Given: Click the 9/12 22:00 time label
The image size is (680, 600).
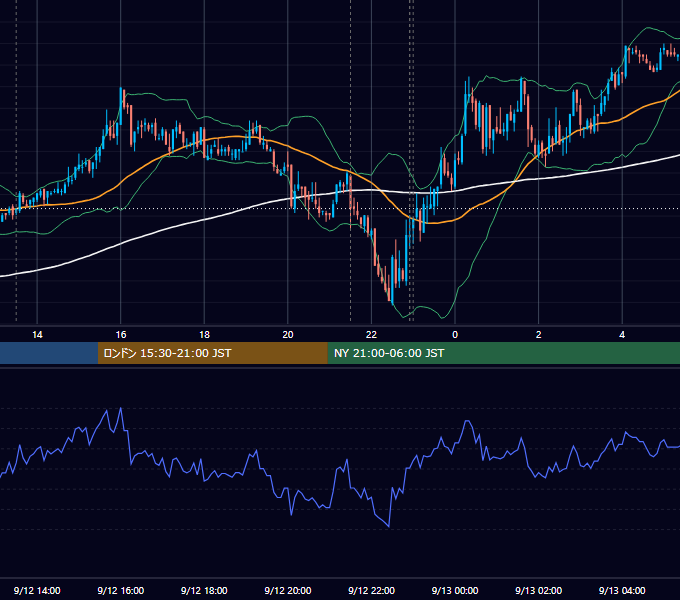Looking at the screenshot, I should click(x=371, y=590).
